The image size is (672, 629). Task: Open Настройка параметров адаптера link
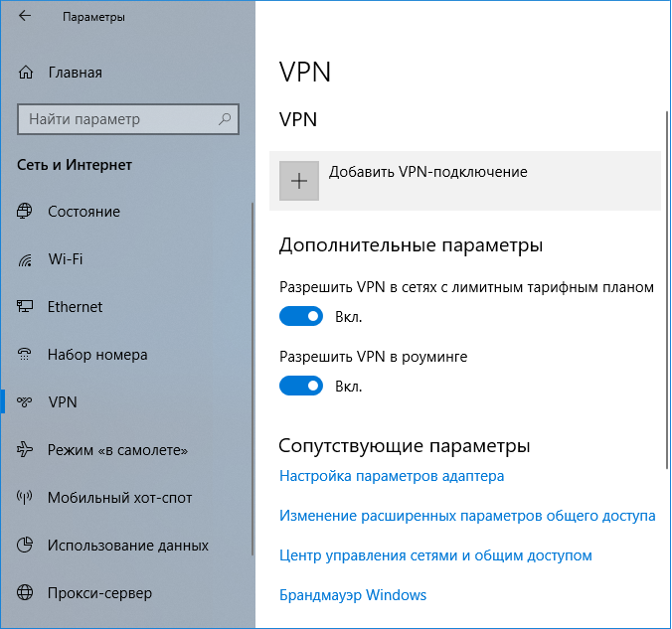tap(392, 476)
